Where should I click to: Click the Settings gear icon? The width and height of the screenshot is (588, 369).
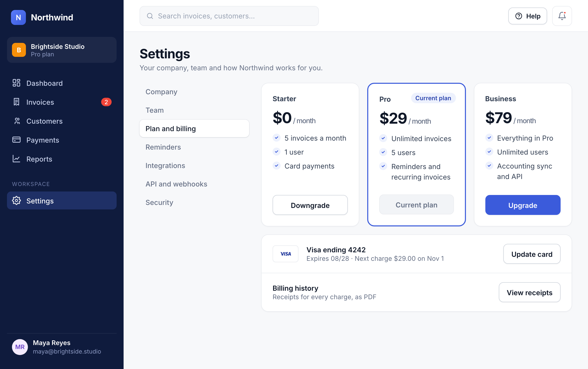click(16, 200)
